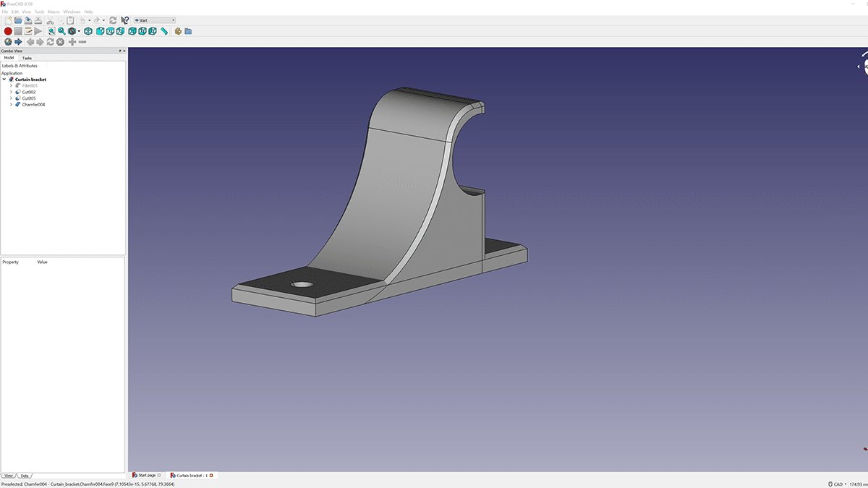Viewport: 868px width, 488px height.
Task: Click the CAD navigation style in status bar
Action: click(x=838, y=483)
